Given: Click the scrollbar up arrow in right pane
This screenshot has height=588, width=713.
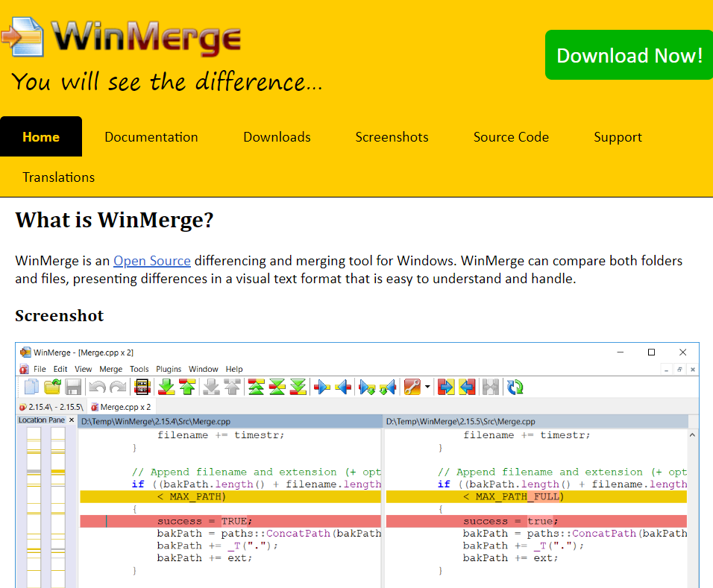Looking at the screenshot, I should point(692,435).
